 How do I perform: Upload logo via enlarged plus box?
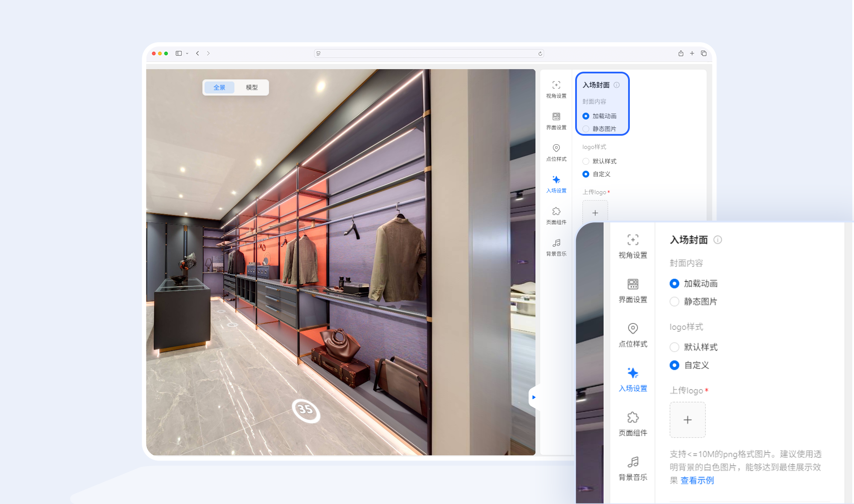[687, 420]
